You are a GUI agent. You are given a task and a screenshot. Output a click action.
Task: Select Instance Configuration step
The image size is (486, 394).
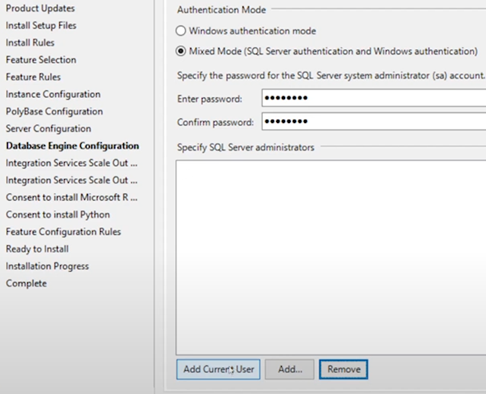pos(53,94)
